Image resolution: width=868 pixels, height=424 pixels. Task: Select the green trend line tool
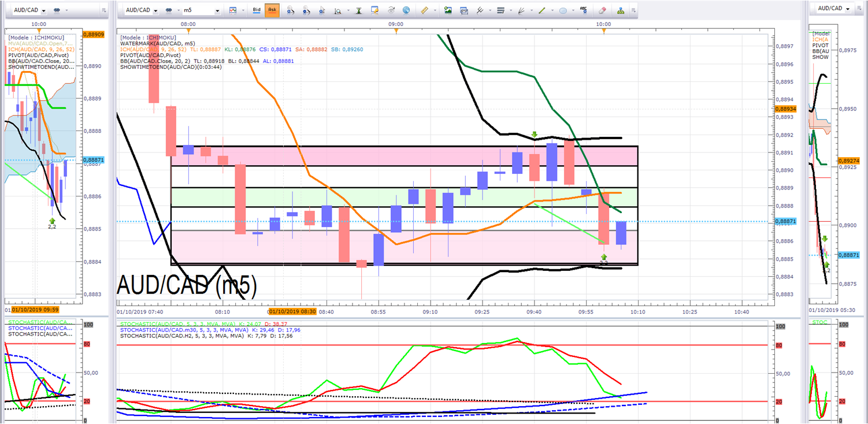tap(542, 10)
